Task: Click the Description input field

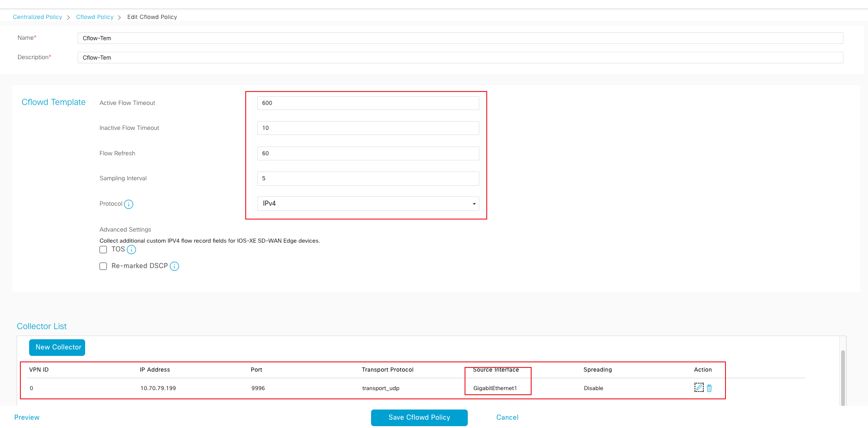Action: click(460, 58)
